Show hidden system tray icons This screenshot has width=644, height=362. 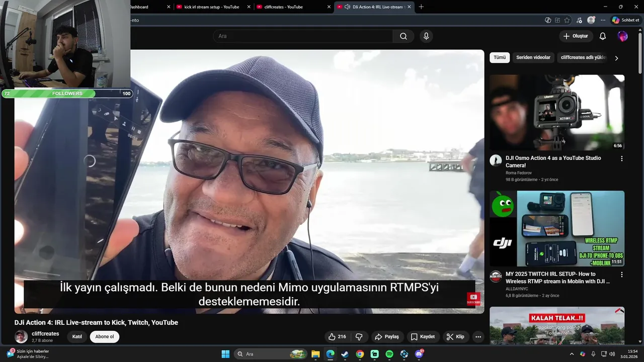(x=572, y=354)
